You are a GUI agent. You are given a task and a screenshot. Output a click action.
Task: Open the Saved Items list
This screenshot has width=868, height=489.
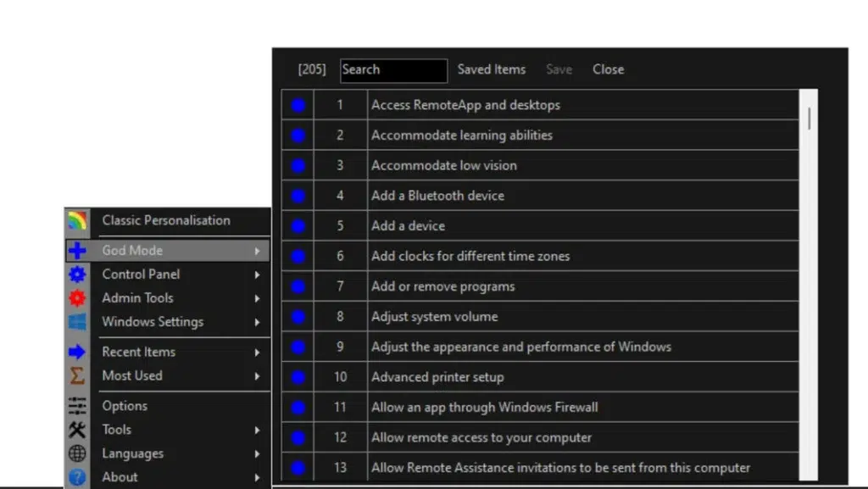492,69
